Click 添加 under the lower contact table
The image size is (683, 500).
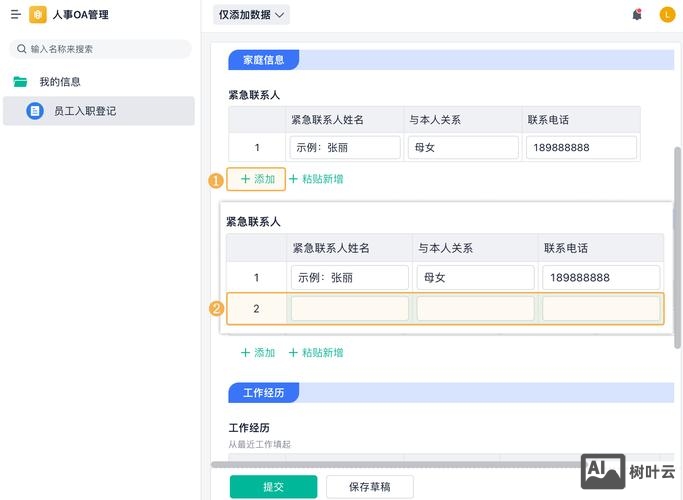tap(258, 353)
